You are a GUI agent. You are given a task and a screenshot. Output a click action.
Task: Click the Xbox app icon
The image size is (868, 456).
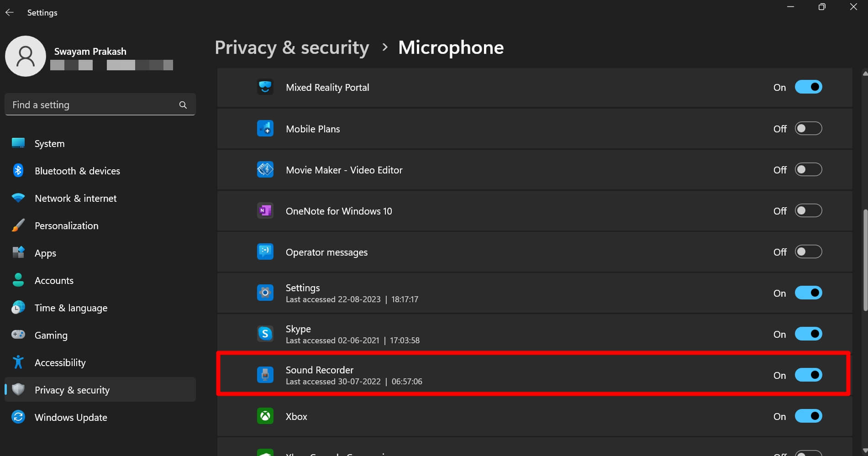tap(265, 416)
